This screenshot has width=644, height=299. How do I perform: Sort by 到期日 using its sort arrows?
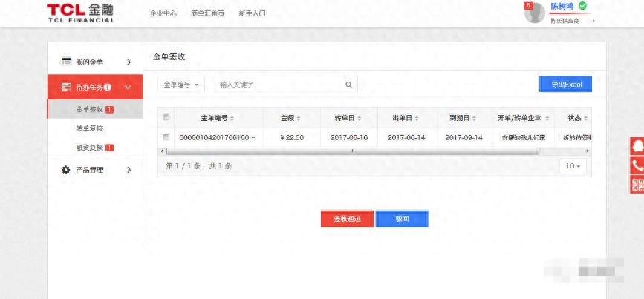[x=474, y=119]
